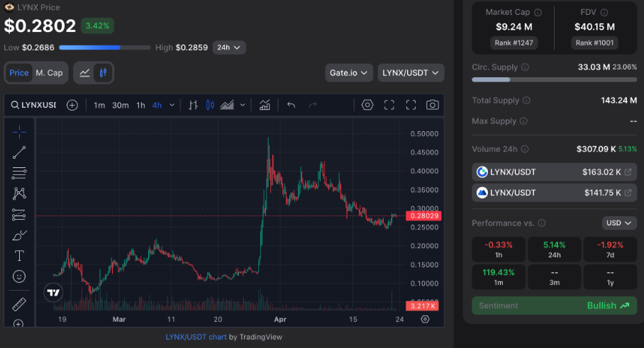
Task: Select bars chart style icon
Action: point(193,105)
